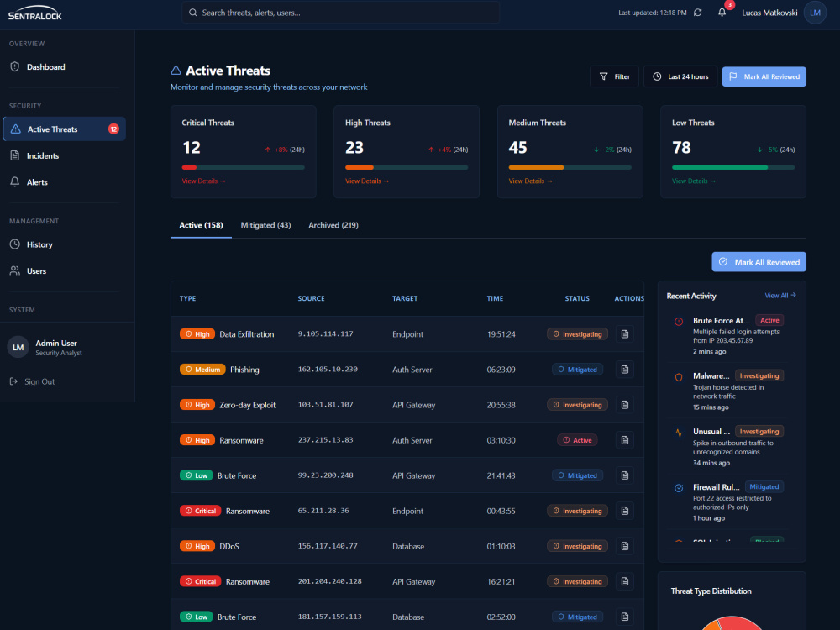Click the Unusual traffic activity pulse icon

679,433
